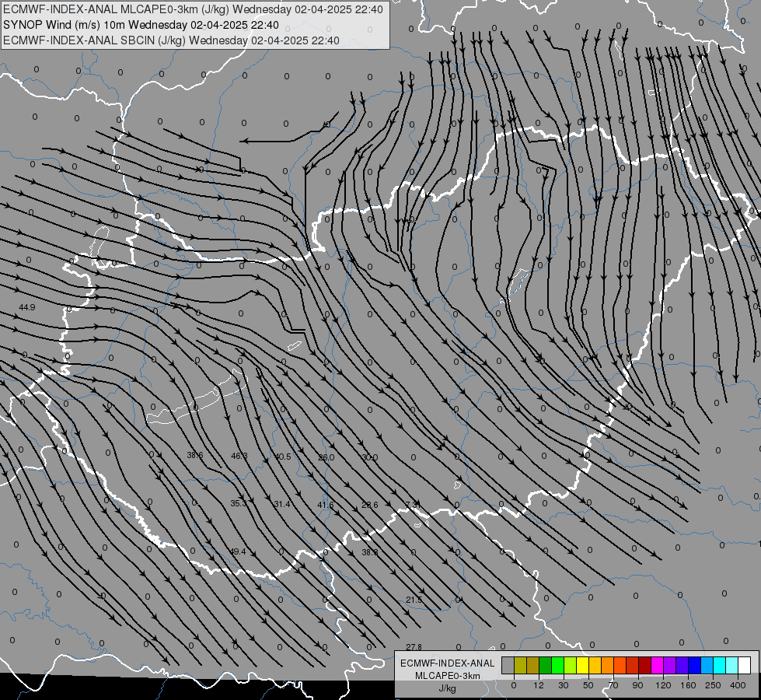The image size is (761, 700).
Task: Click the legend label ECMWF-INDEX-ANAL
Action: pos(448,663)
